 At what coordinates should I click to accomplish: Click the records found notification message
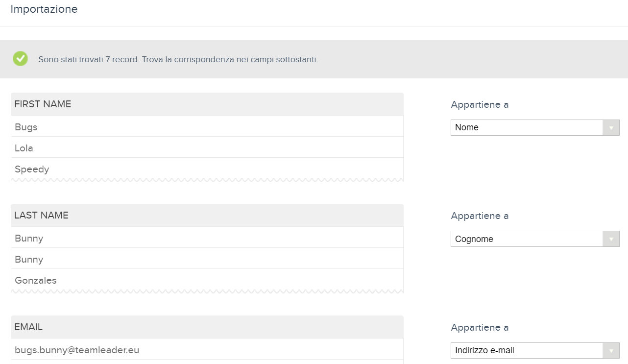point(178,59)
